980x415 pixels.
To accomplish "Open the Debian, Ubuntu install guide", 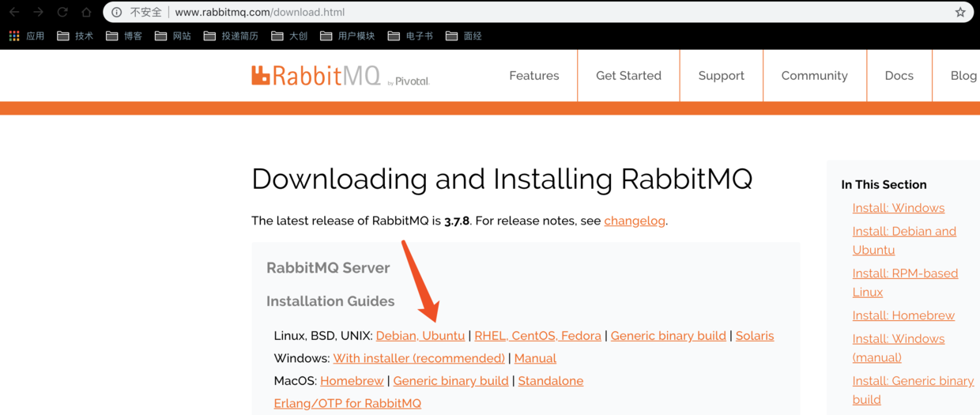I will point(420,336).
